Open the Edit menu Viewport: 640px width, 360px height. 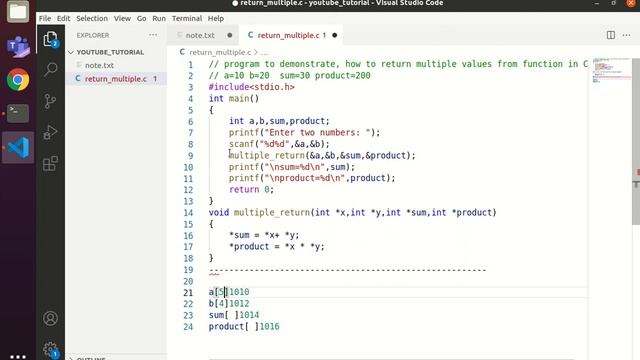(x=63, y=18)
